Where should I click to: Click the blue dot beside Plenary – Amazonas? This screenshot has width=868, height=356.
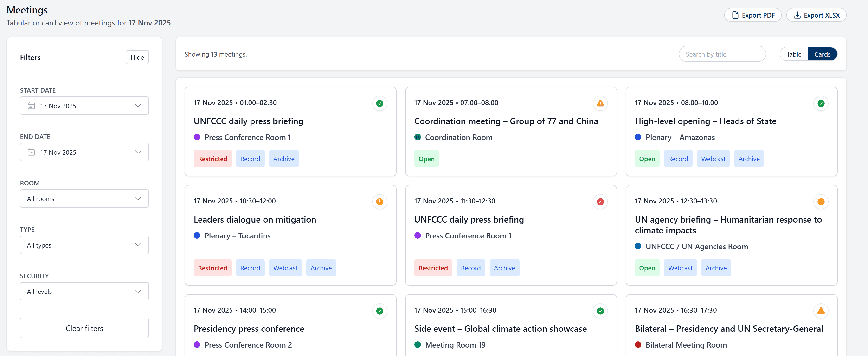638,137
